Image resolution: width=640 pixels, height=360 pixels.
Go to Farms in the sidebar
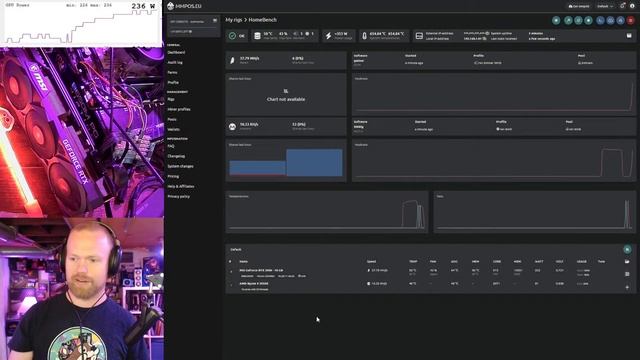pos(172,72)
